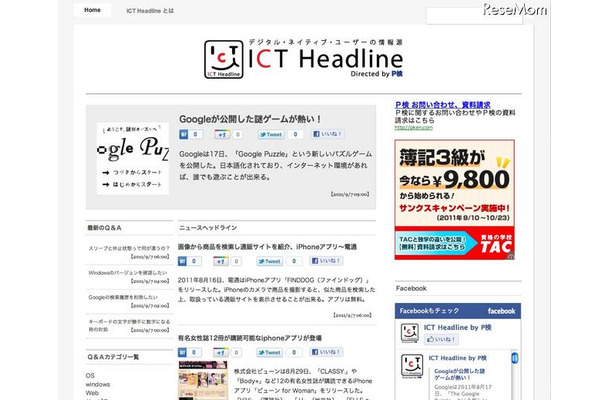Click facebook logo in Facebookもチェック header

coord(501,311)
